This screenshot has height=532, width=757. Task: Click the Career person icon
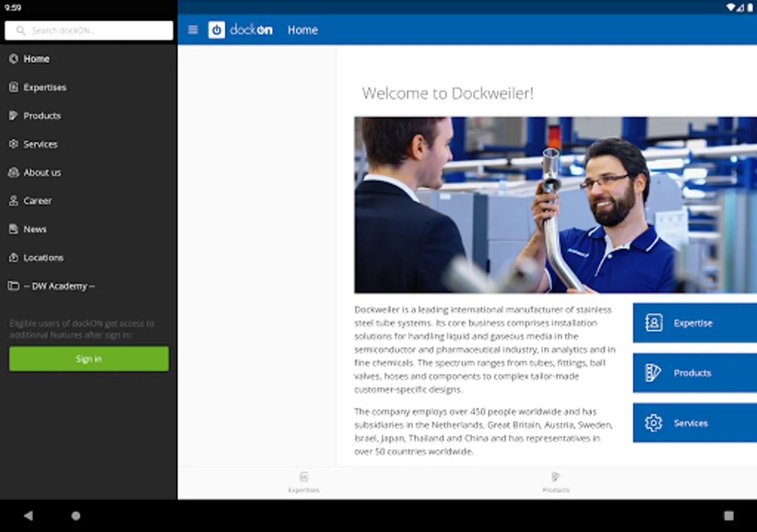14,200
